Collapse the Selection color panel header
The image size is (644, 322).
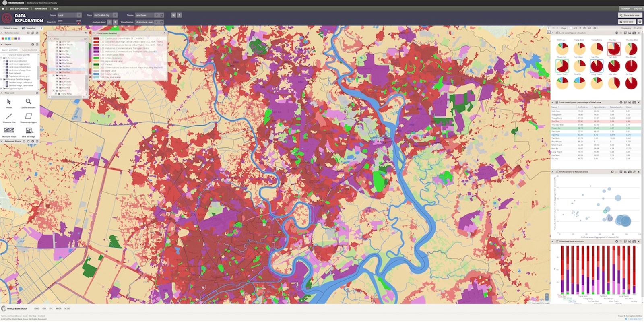tap(2, 33)
